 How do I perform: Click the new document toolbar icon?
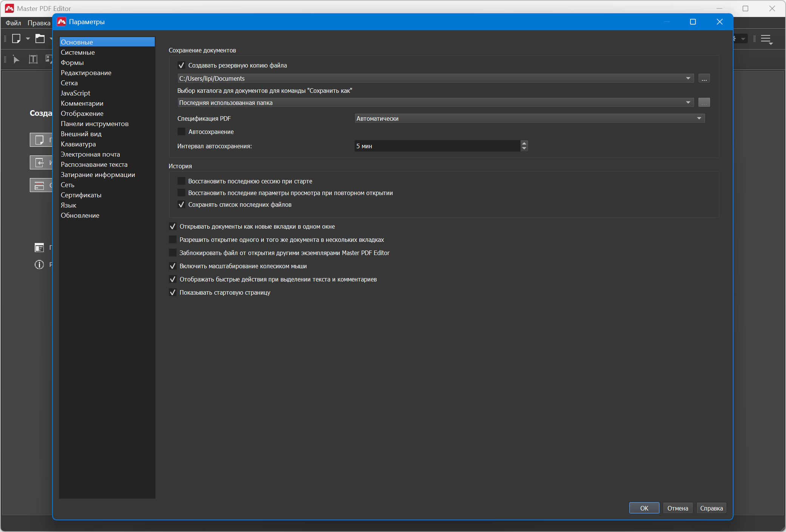[x=16, y=38]
